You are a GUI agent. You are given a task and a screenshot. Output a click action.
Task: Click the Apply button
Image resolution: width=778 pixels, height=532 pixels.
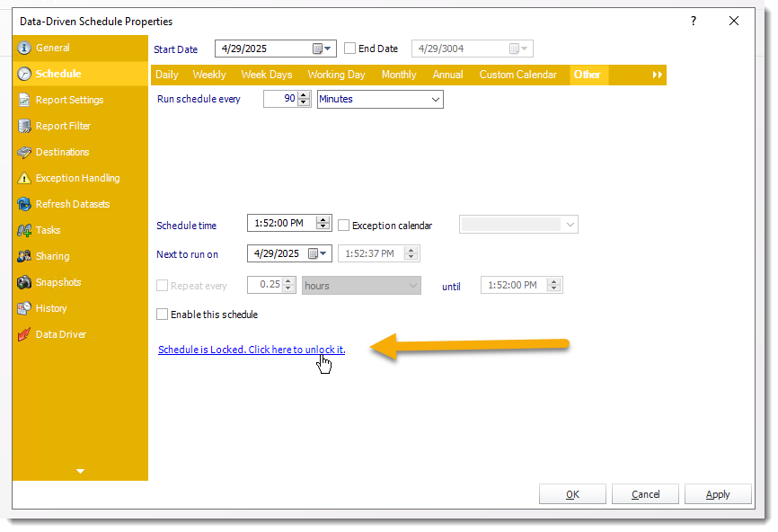coord(718,494)
